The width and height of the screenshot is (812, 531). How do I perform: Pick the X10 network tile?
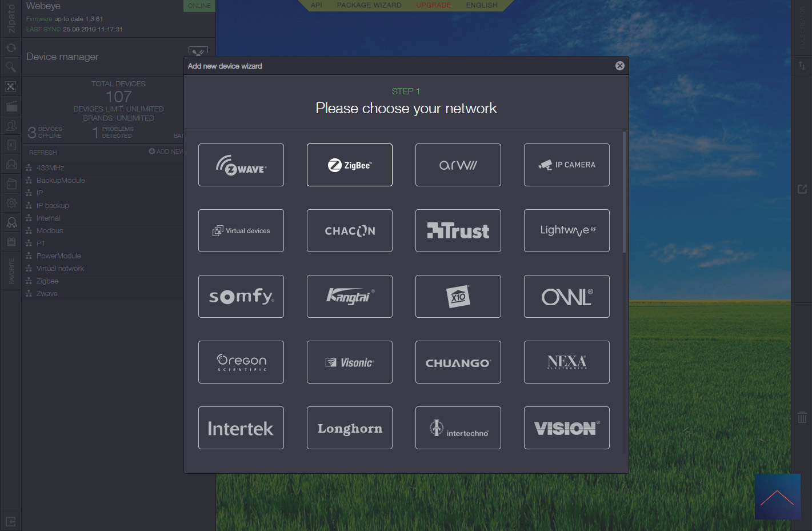(x=458, y=296)
